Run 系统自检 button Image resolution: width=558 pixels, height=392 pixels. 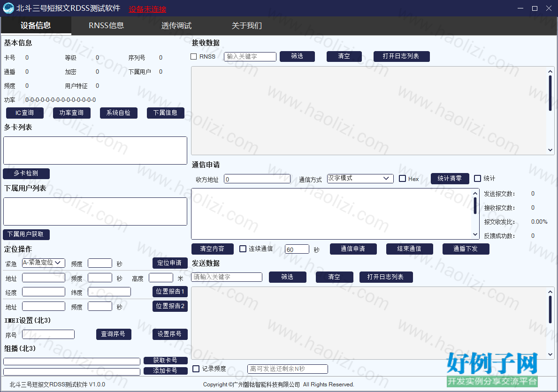[x=119, y=113]
